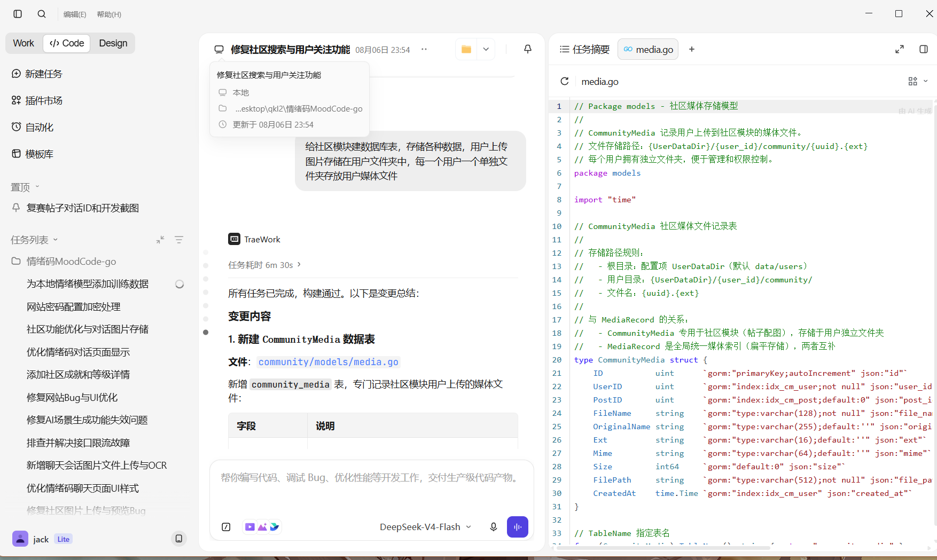This screenshot has width=937, height=560.
Task: Switch to the Work mode tab
Action: tap(24, 43)
